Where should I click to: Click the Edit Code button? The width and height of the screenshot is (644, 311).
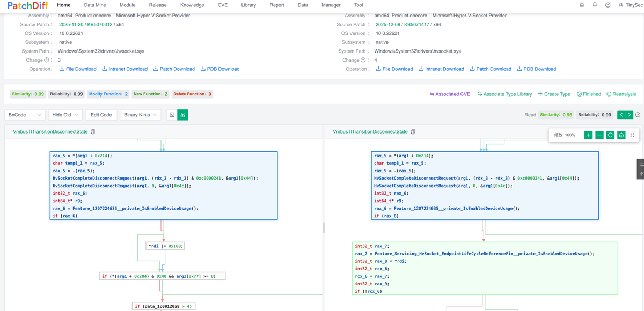(x=101, y=115)
